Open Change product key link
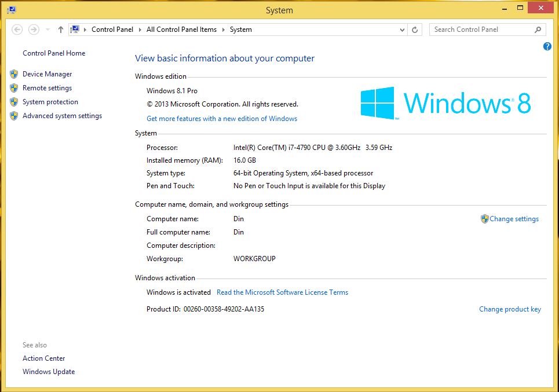The height and width of the screenshot is (392, 559). pyautogui.click(x=510, y=309)
